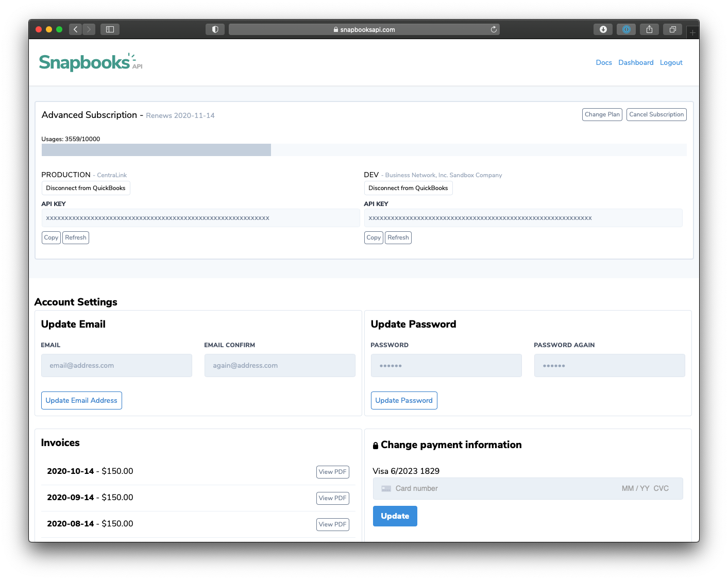Open the privacy shield icon

point(215,29)
